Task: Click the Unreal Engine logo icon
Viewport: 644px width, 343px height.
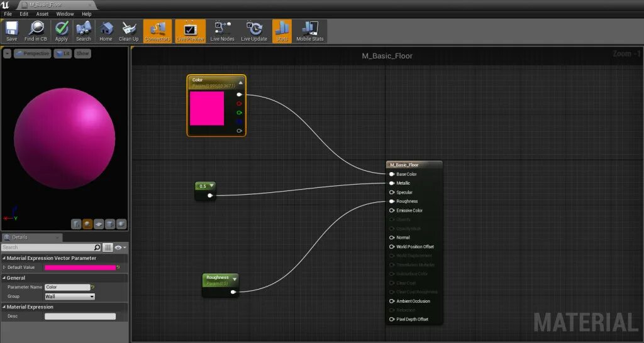Action: pos(5,5)
